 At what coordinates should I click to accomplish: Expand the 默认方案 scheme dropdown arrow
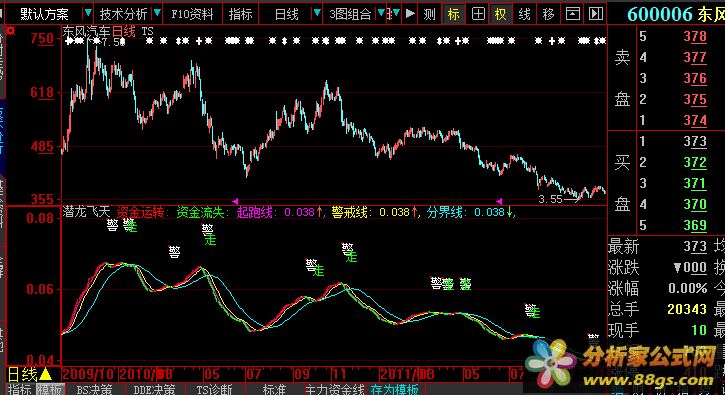click(x=88, y=13)
